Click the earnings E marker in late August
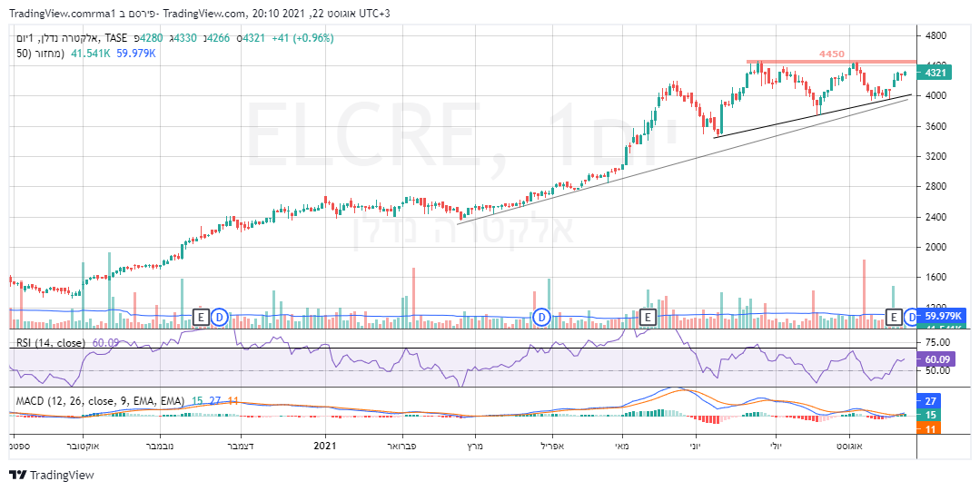Image resolution: width=980 pixels, height=491 pixels. (894, 318)
